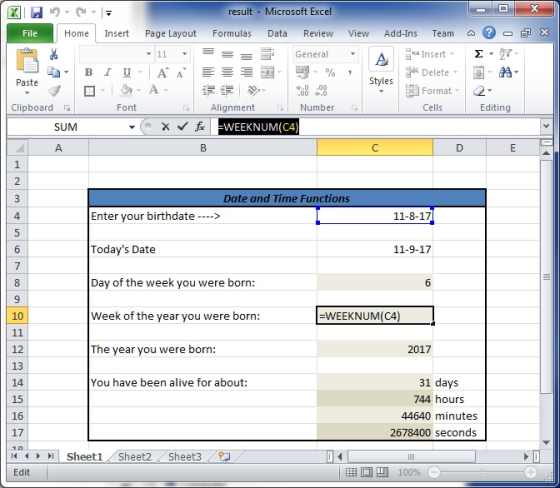Switch to the Formulas tab
Image resolution: width=560 pixels, height=488 pixels.
tap(232, 34)
